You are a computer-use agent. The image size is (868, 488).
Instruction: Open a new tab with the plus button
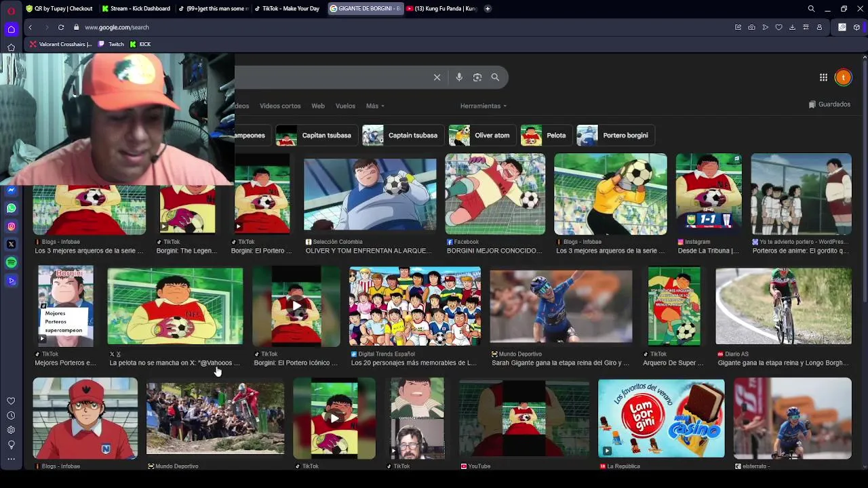pyautogui.click(x=487, y=9)
